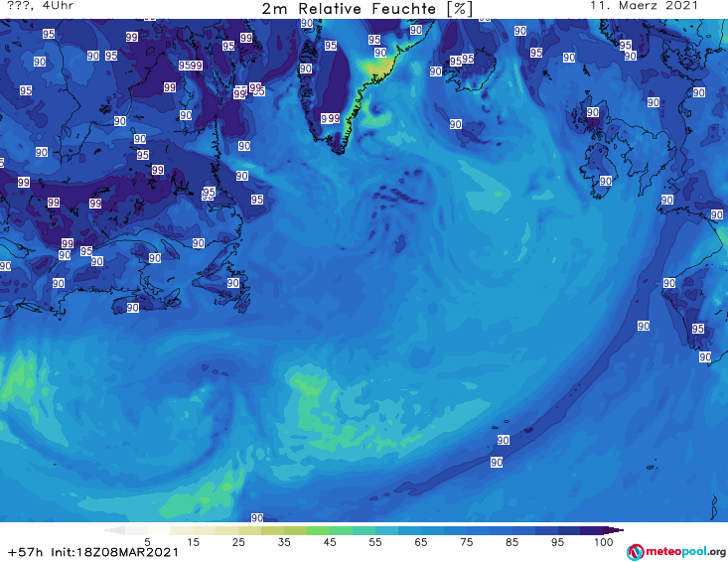Click legend value "75"
The image size is (728, 562).
point(466,542)
